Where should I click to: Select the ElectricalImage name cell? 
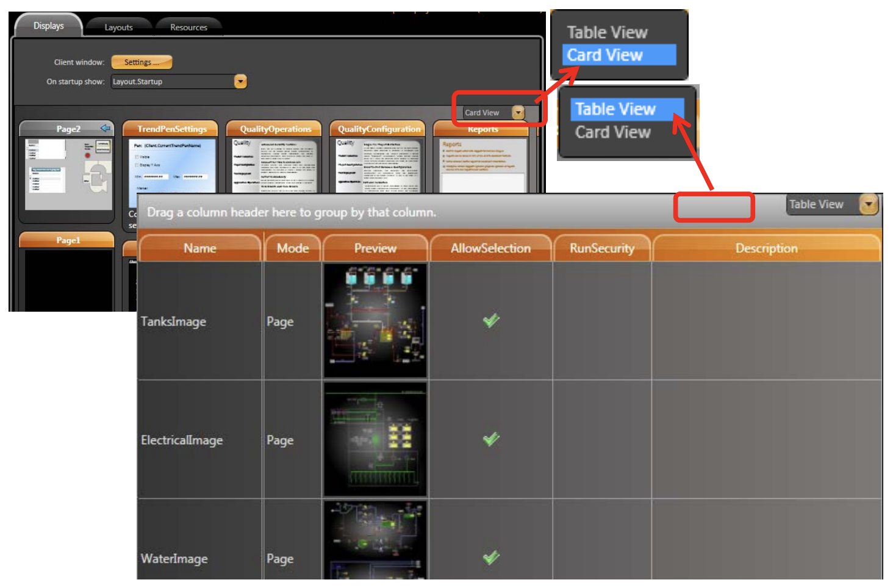click(x=201, y=440)
